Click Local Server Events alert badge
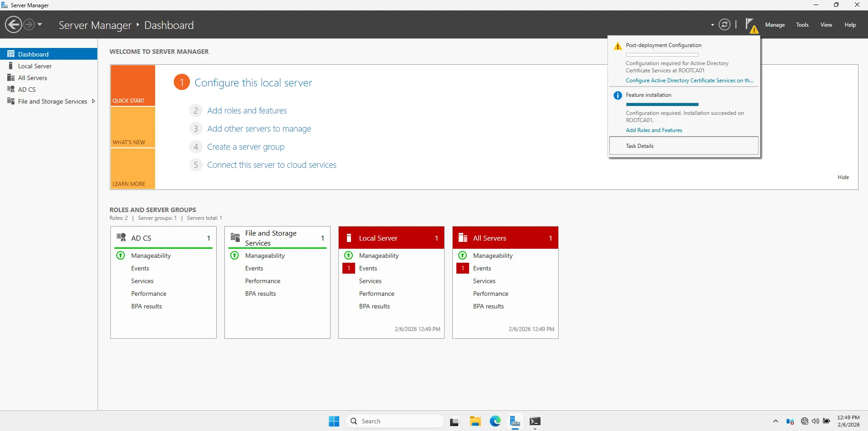The height and width of the screenshot is (431, 868). [x=349, y=268]
